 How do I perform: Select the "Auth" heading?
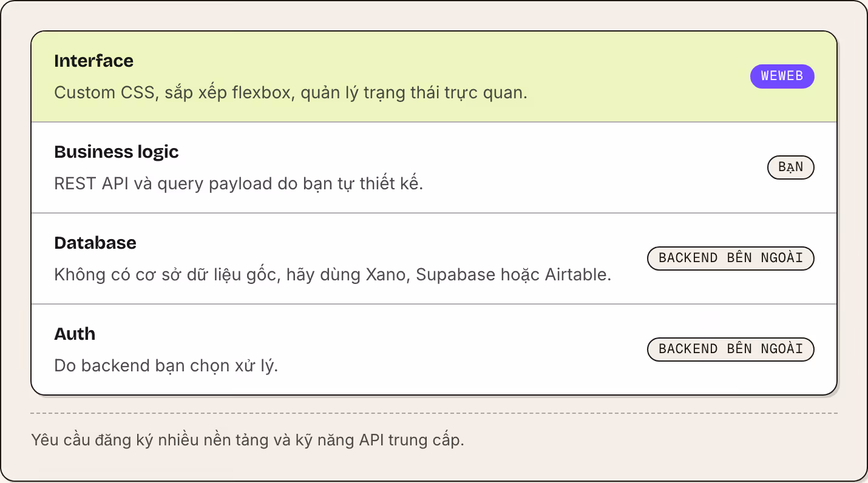pos(75,334)
